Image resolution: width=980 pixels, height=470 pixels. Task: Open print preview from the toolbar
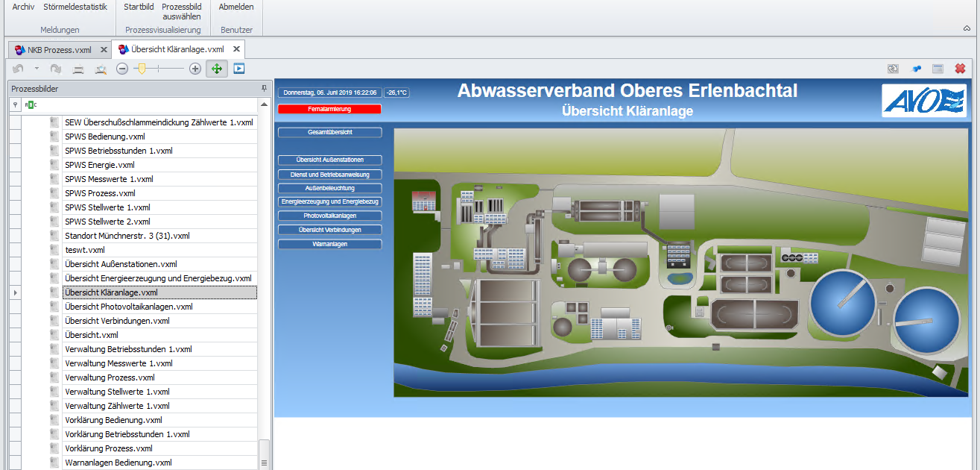[100, 69]
